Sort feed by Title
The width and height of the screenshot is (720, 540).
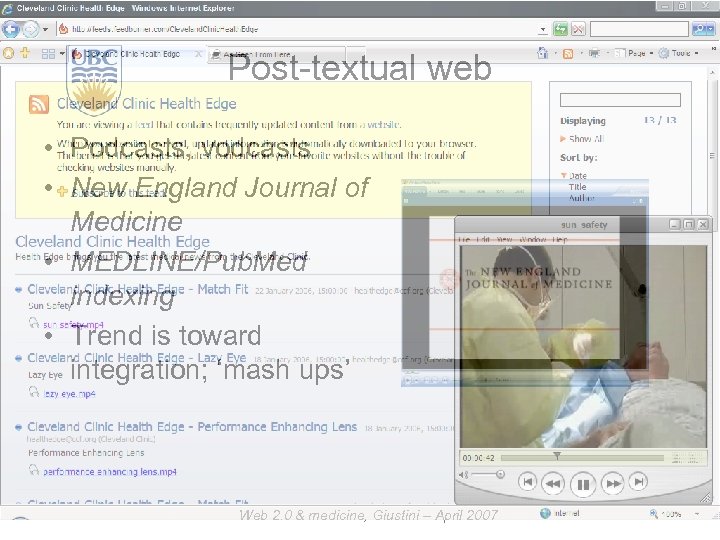577,187
